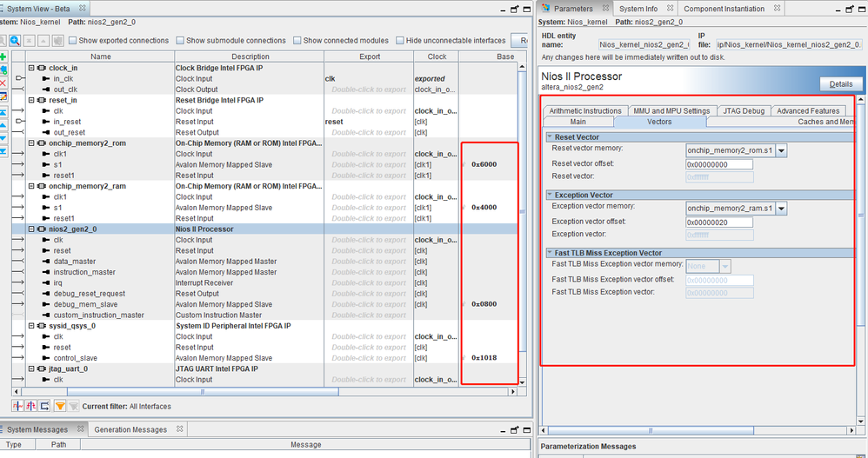This screenshot has width=868, height=458.
Task: Click the green plus add-component icon
Action: 3,57
